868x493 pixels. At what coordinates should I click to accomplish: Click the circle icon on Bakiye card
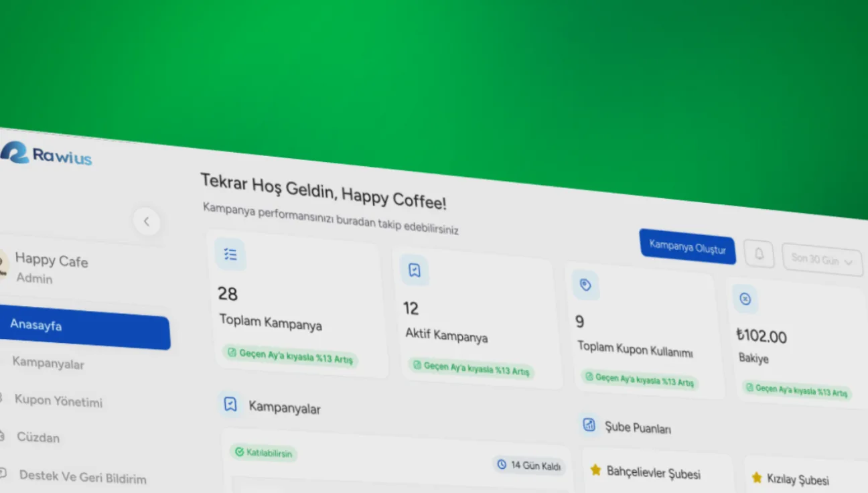point(745,299)
